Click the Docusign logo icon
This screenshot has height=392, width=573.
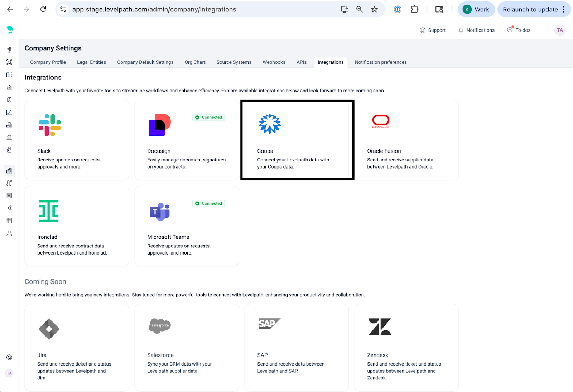160,125
